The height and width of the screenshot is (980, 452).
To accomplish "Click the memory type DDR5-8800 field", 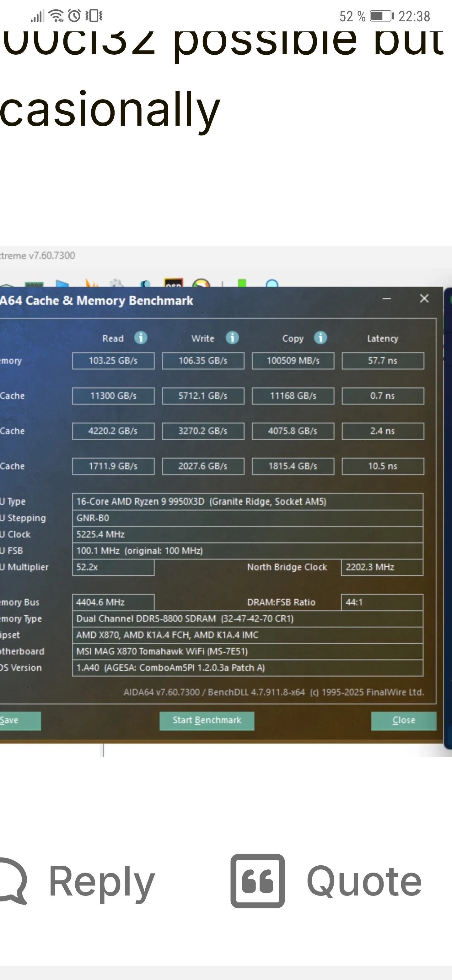I will click(x=247, y=618).
